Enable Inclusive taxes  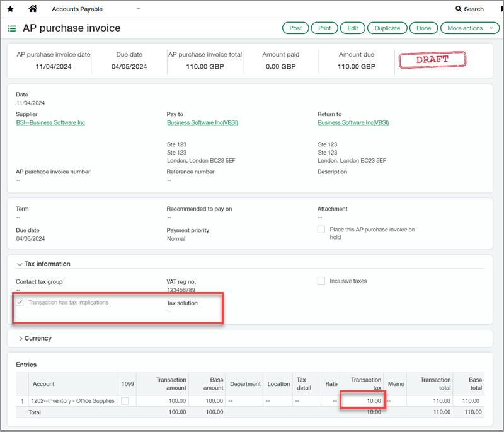point(321,281)
